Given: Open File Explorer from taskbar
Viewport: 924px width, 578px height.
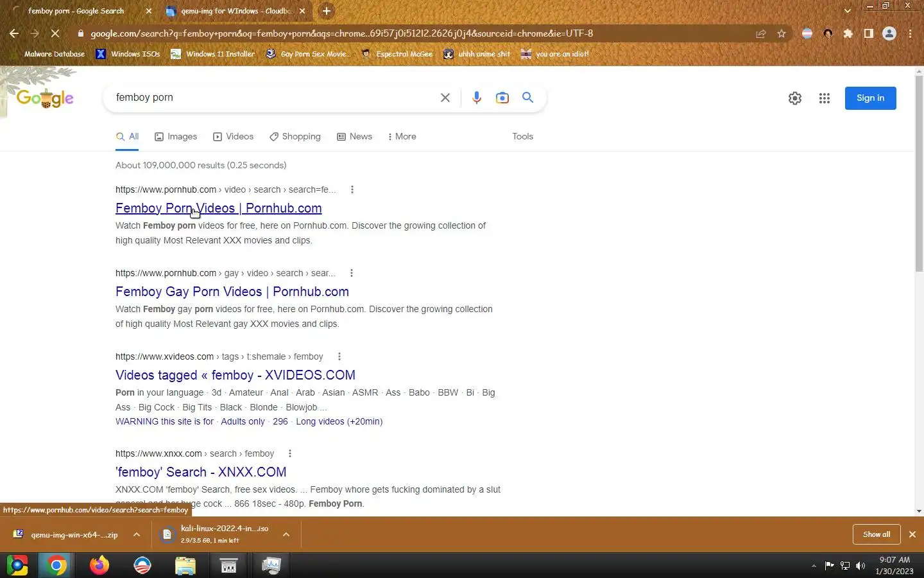Looking at the screenshot, I should [185, 565].
